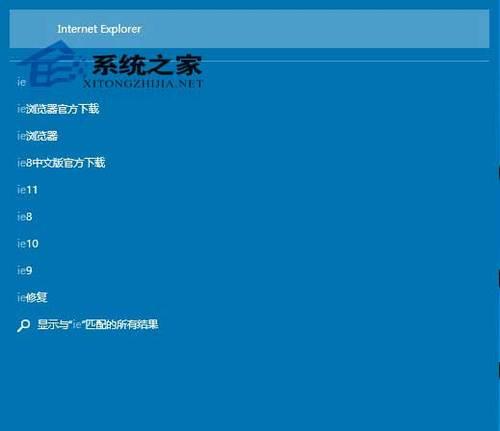Viewport: 500px width, 431px height.
Task: Click the magnifier search icon
Action: [23, 325]
